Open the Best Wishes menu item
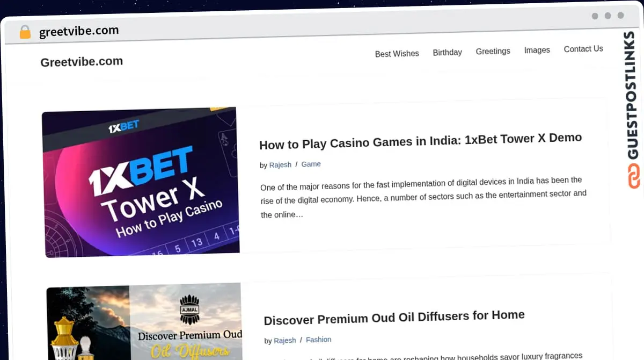Image resolution: width=644 pixels, height=360 pixels. 397,54
